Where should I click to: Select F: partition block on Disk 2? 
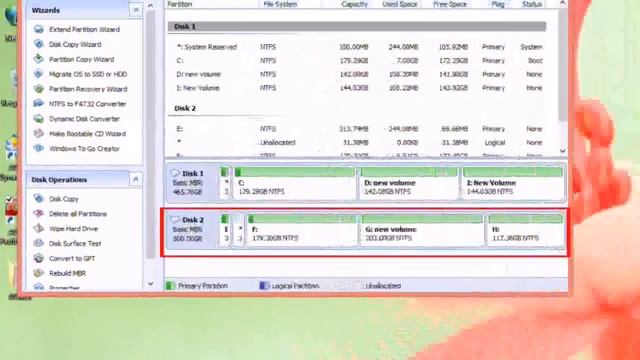302,230
